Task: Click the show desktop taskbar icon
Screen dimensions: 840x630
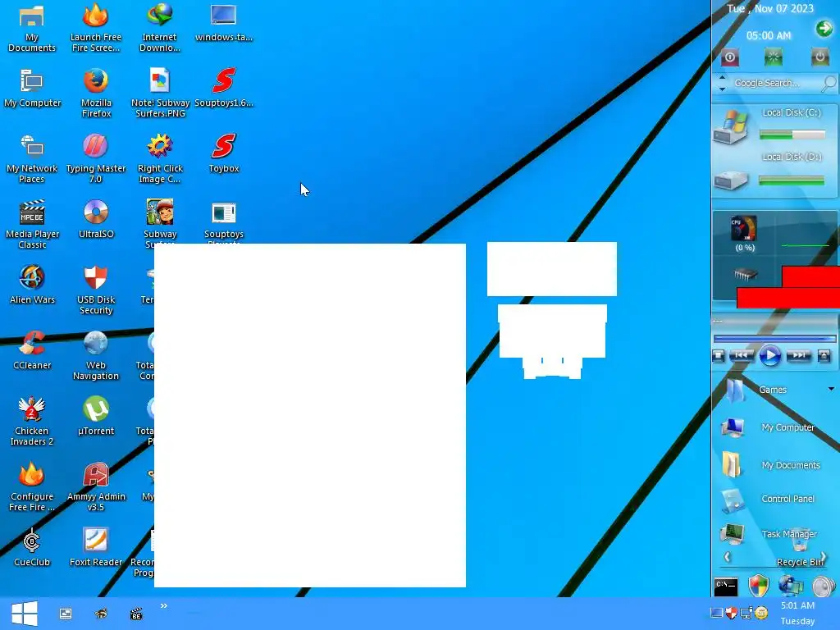Action: tap(66, 614)
